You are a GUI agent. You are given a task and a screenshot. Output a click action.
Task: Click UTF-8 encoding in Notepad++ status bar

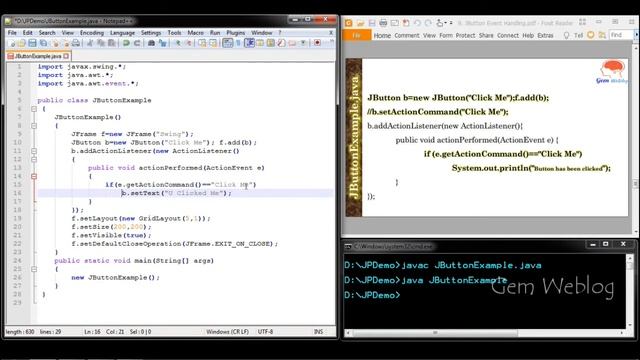point(265,332)
